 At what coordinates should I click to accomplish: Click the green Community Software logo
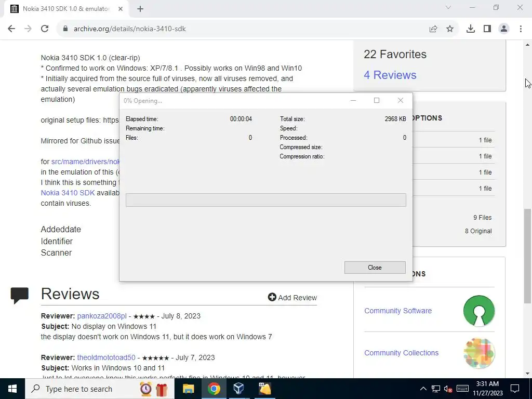(x=478, y=311)
